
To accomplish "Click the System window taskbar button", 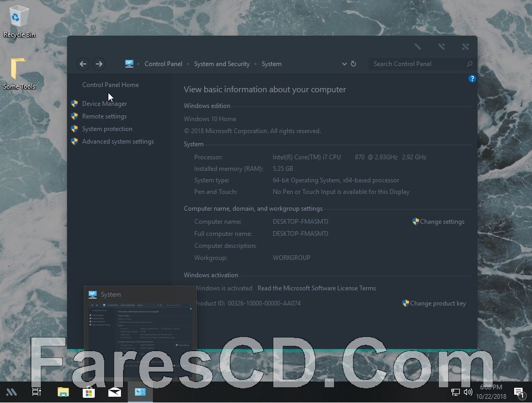I will point(140,392).
